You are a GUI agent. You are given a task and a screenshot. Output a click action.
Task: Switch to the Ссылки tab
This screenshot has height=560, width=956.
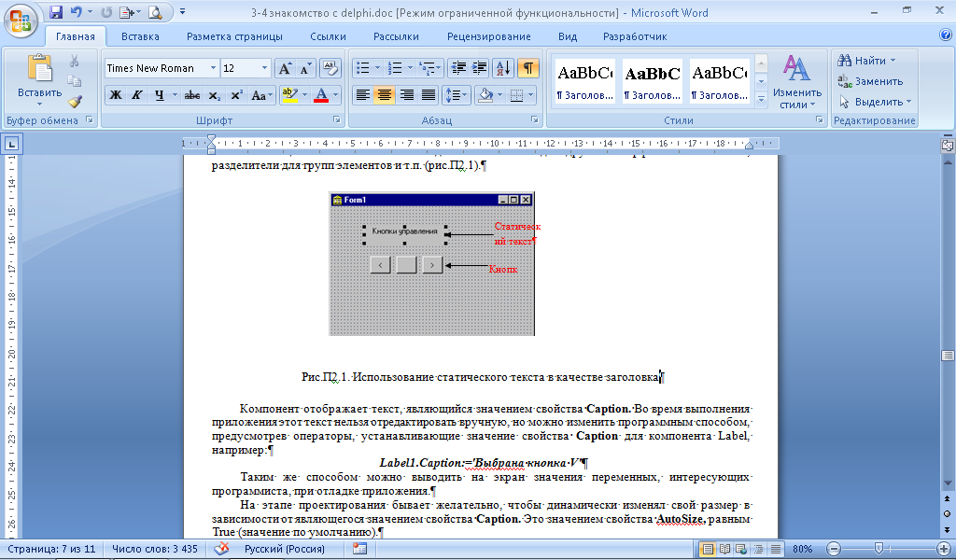(328, 36)
